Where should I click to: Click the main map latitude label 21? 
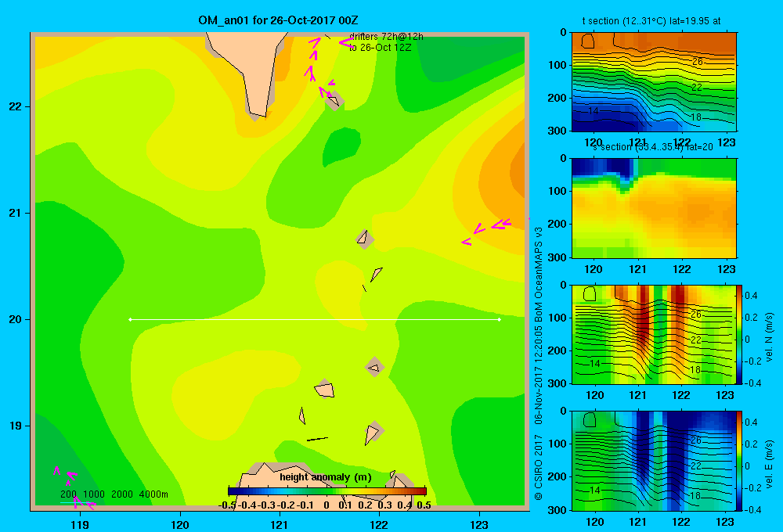click(x=16, y=213)
